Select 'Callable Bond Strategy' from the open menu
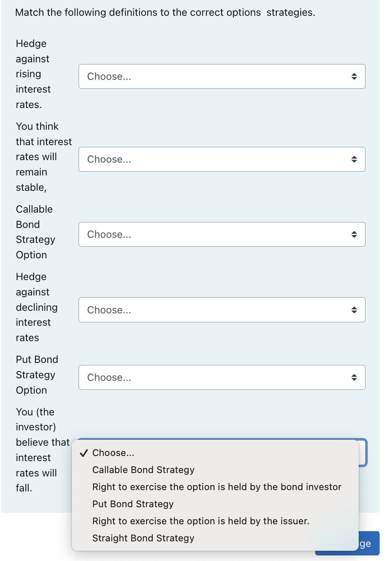This screenshot has width=392, height=561. [x=143, y=470]
